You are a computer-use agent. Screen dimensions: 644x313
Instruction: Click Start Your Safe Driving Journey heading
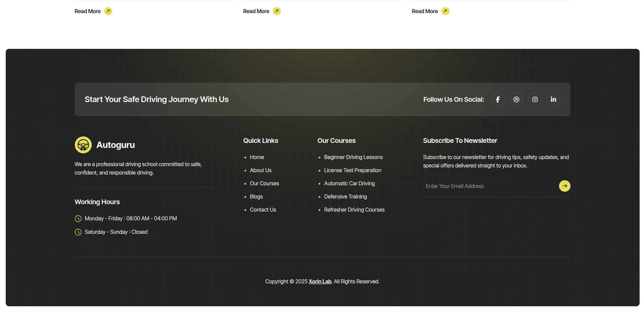(x=156, y=99)
